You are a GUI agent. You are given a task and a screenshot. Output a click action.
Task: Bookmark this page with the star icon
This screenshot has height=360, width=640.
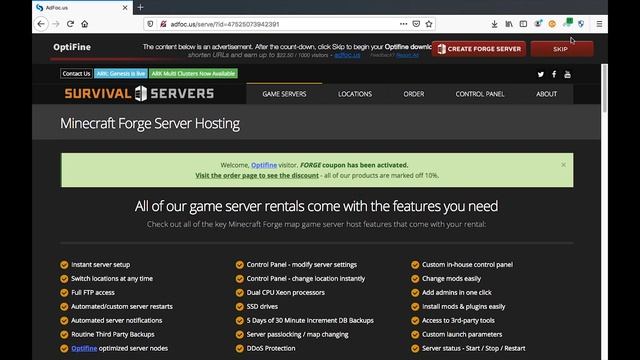pyautogui.click(x=429, y=24)
